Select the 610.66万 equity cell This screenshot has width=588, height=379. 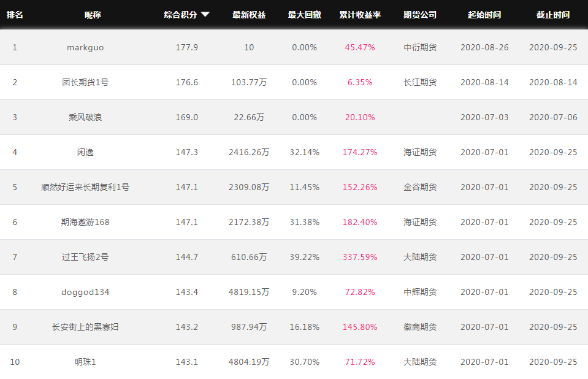click(249, 257)
